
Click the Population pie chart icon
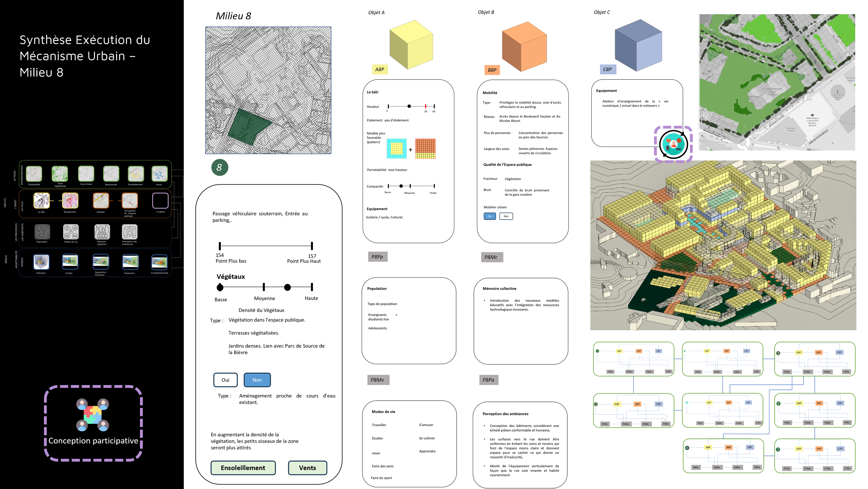(42, 232)
